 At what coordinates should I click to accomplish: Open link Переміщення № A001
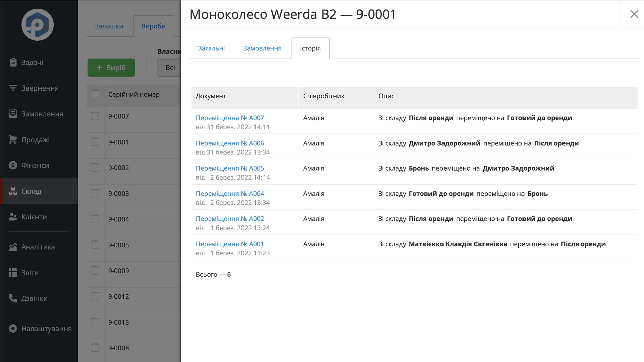click(x=230, y=244)
